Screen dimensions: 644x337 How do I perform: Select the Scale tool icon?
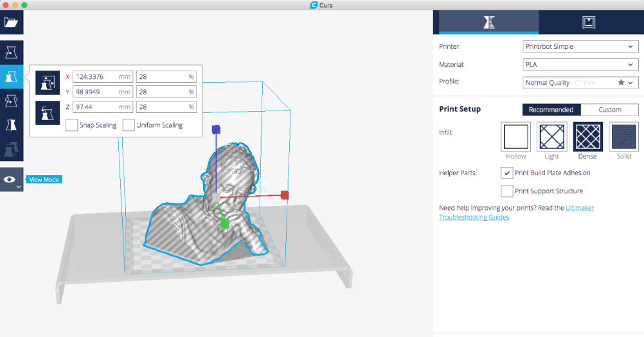pos(11,76)
